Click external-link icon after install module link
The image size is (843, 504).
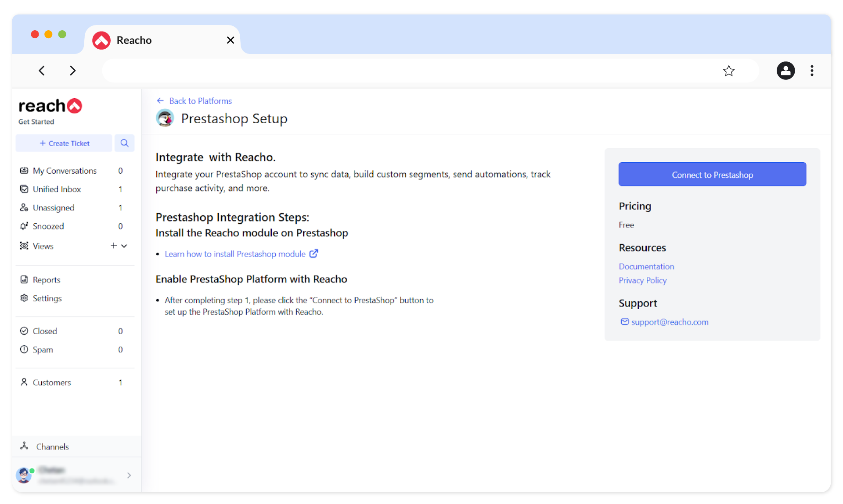313,254
